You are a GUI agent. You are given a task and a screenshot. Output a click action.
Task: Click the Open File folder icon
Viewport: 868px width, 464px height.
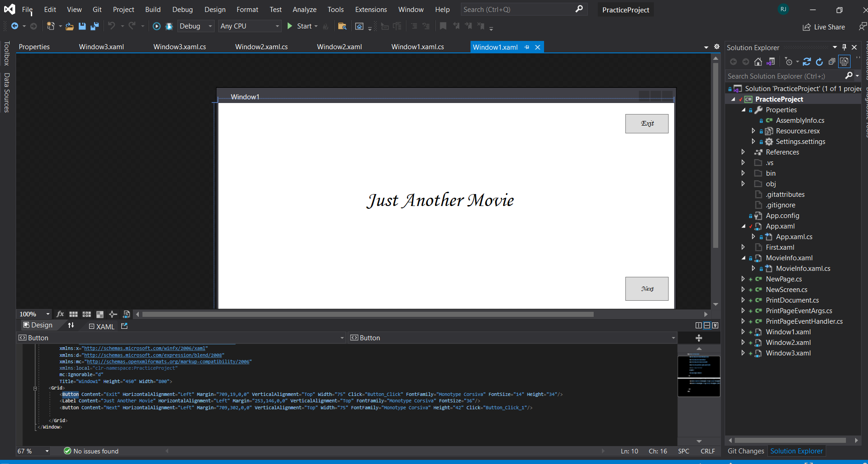click(x=69, y=26)
